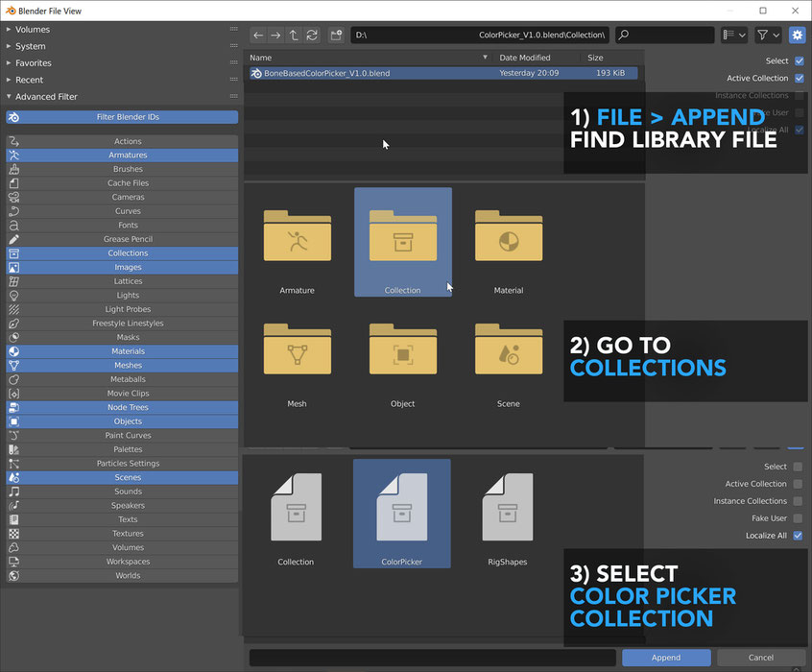Enable the lower Active Collection checkbox
Viewport: 812px width, 672px height.
point(798,484)
